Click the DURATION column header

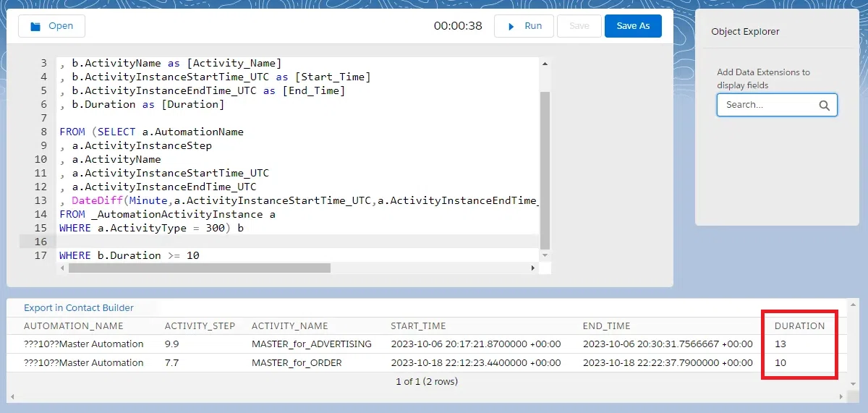[800, 326]
